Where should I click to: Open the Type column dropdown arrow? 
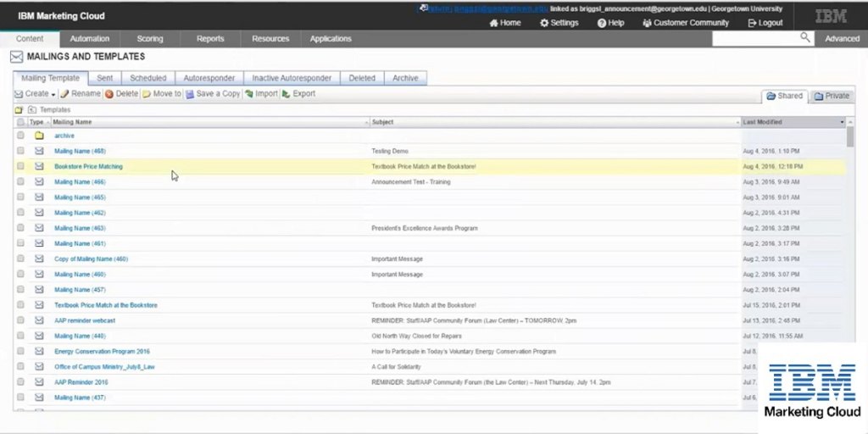[x=47, y=122]
